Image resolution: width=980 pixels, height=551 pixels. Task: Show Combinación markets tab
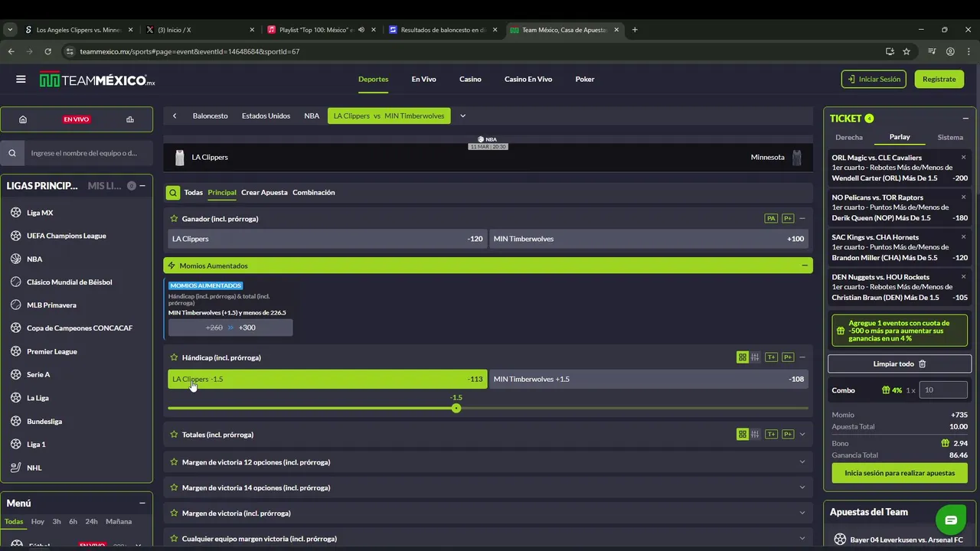pos(314,193)
